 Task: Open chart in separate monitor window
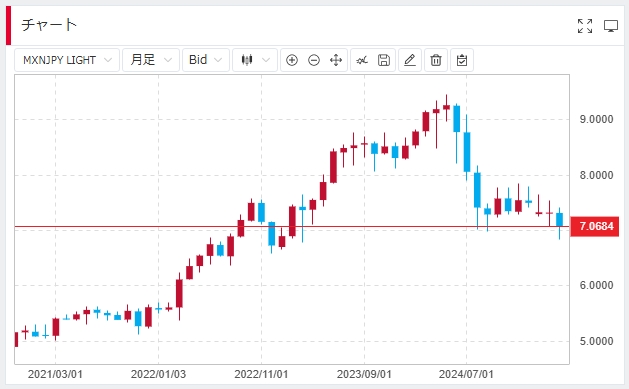(611, 26)
